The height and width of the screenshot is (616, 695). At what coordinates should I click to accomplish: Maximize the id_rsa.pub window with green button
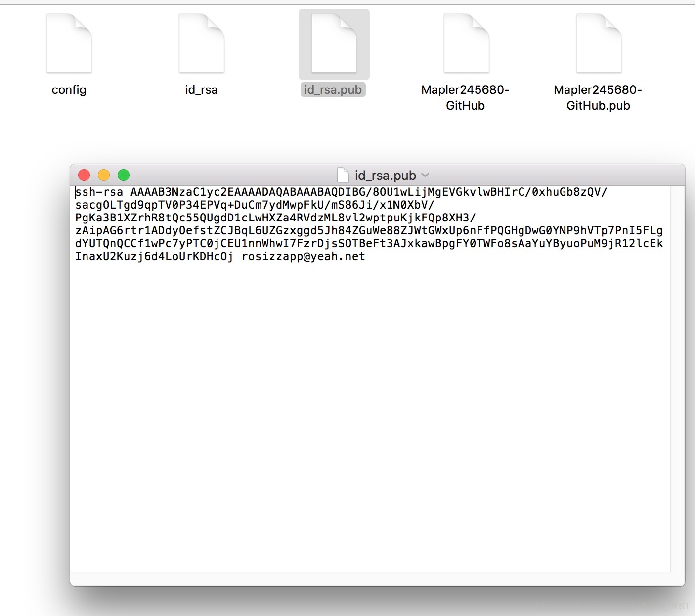tap(124, 175)
